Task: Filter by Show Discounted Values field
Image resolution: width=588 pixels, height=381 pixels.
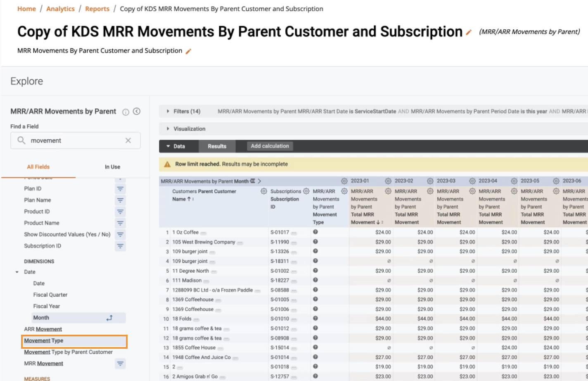Action: (120, 235)
